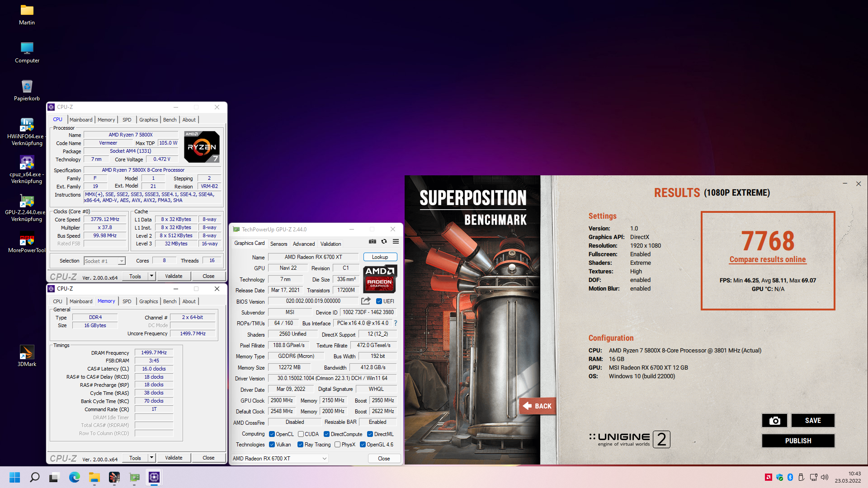Open GPU selector dropdown AMD Radeon RX 6700 XT

pyautogui.click(x=279, y=459)
